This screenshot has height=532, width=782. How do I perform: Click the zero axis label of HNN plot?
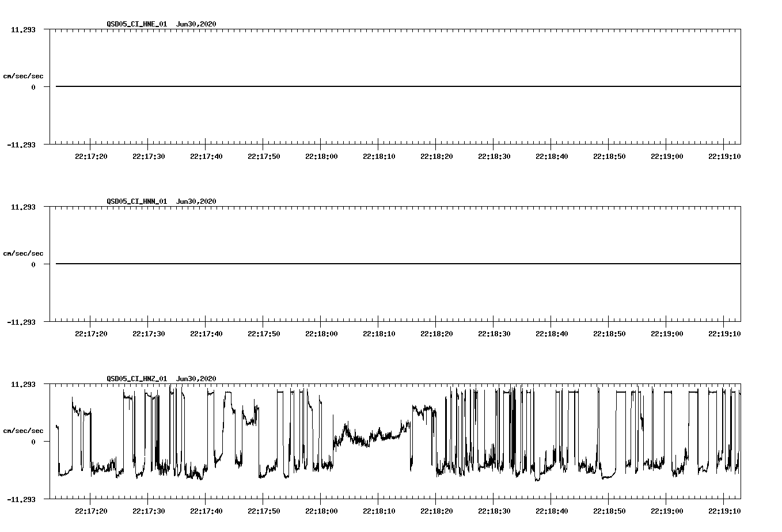(x=33, y=265)
